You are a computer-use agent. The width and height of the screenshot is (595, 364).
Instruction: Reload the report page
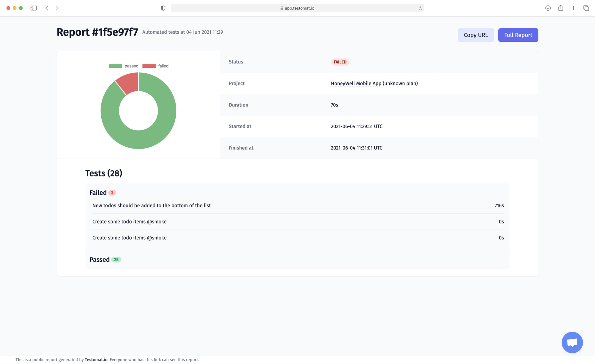(x=420, y=8)
